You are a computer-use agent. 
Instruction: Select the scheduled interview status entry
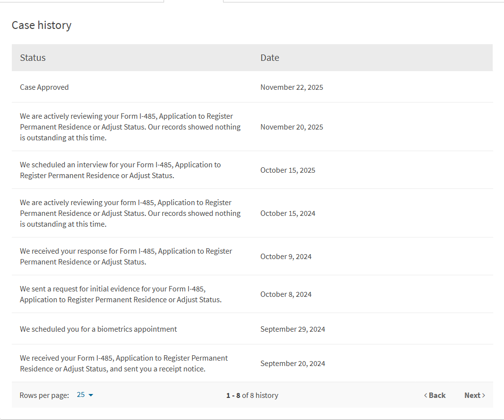(x=120, y=170)
